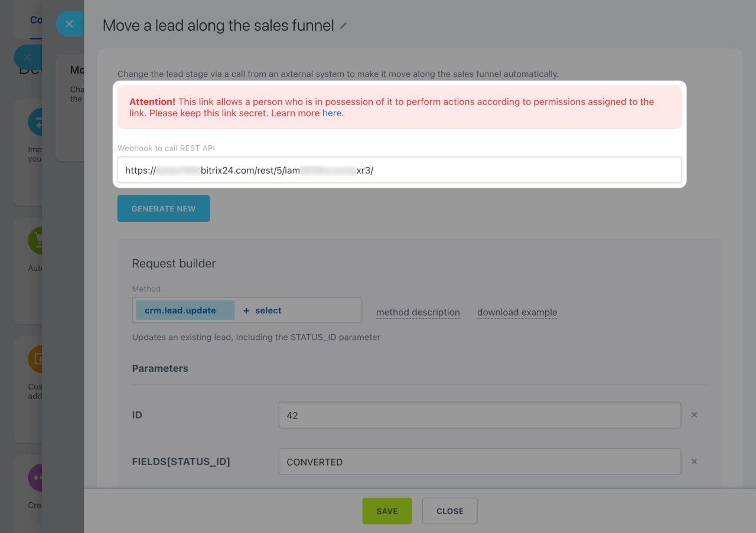Click the STATUS_ID field showing CONVERTED

[x=480, y=462]
